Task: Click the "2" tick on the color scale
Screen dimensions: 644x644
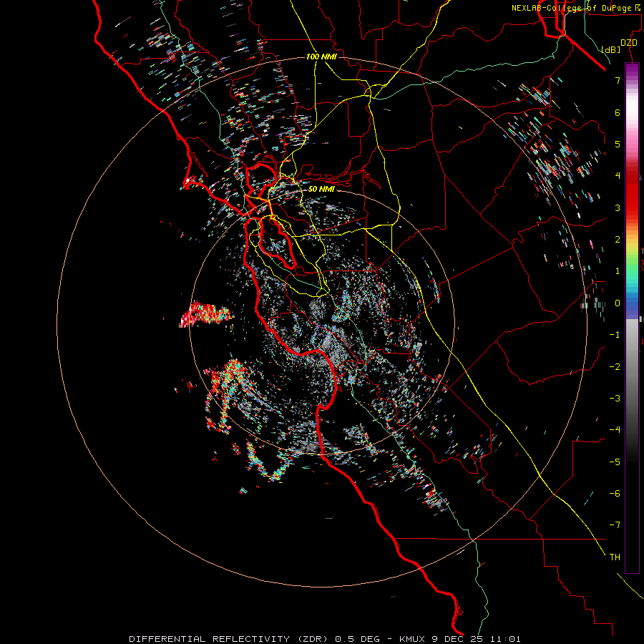Action: tap(618, 240)
